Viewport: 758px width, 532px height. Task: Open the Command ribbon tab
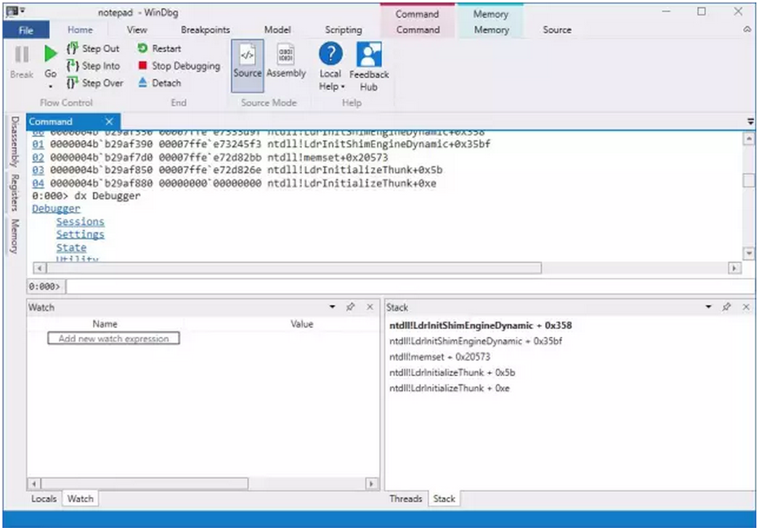click(x=418, y=29)
